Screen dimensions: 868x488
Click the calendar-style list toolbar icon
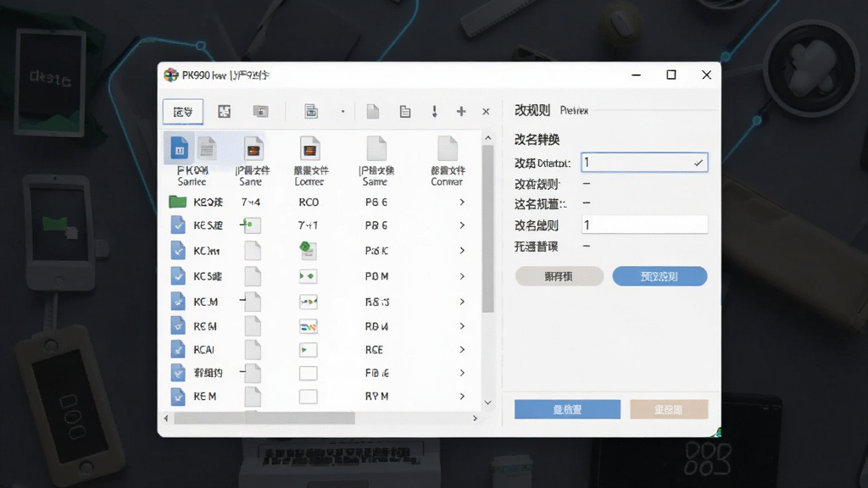pos(311,111)
